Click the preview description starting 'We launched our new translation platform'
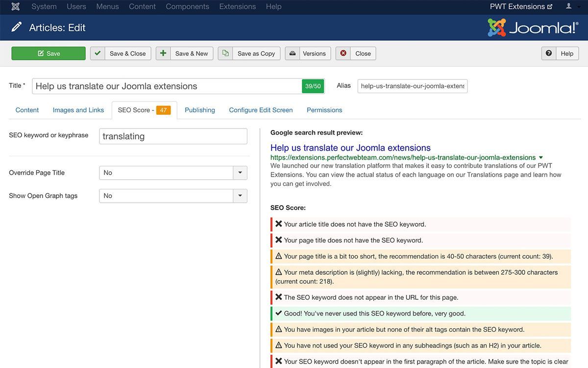The height and width of the screenshot is (368, 588). click(416, 175)
